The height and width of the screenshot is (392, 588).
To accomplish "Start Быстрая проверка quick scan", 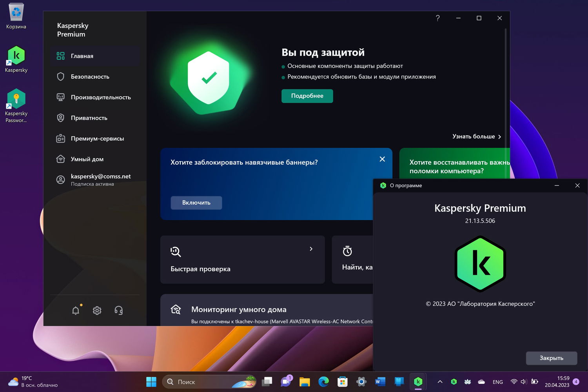I will pyautogui.click(x=243, y=260).
